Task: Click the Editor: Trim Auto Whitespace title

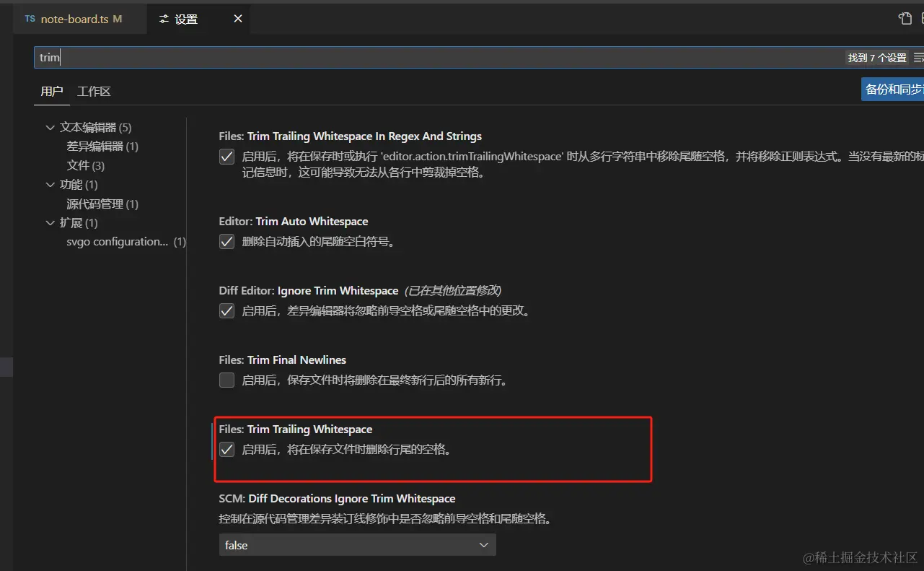Action: pyautogui.click(x=294, y=222)
